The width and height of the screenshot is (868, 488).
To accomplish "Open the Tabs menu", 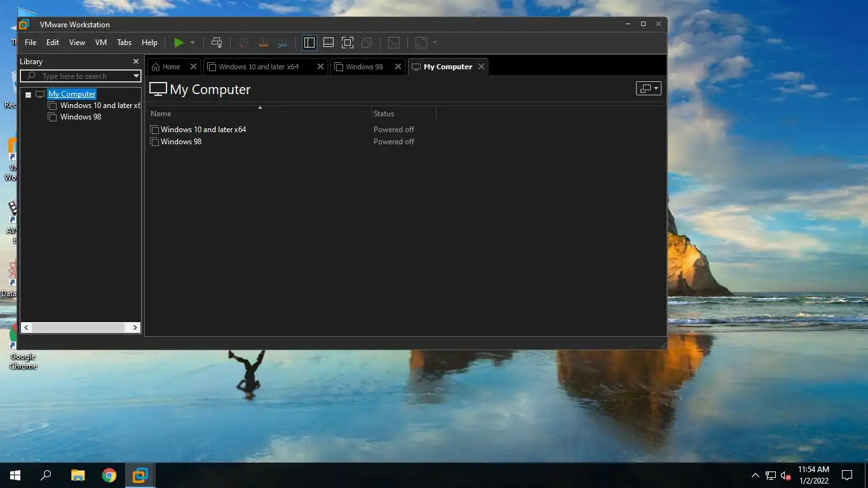I will point(125,43).
